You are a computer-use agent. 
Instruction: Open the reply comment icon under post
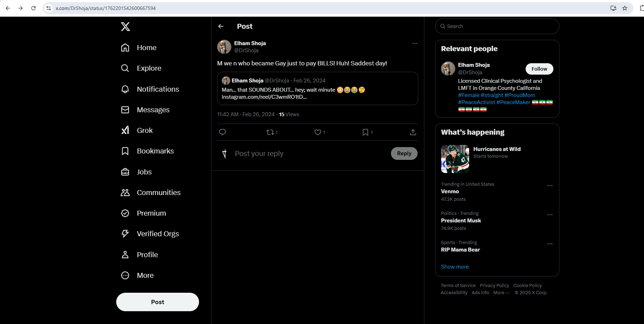coord(222,132)
